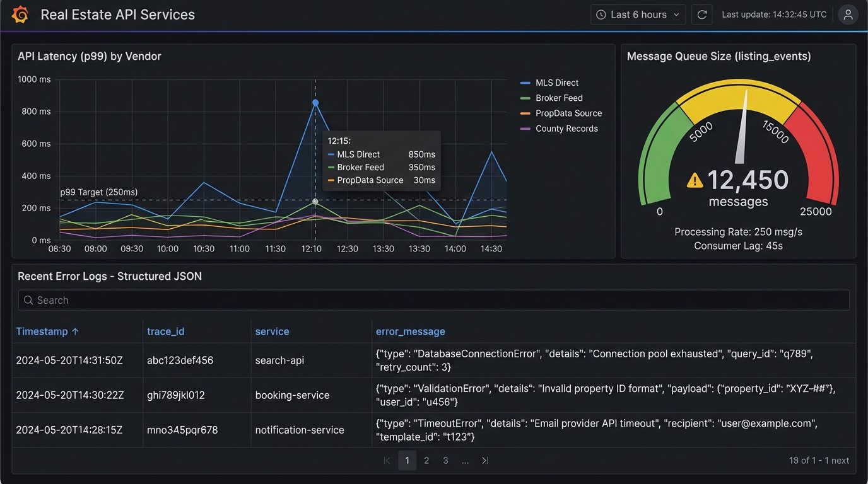This screenshot has height=484, width=868.
Task: Click the refresh dashboard icon
Action: (701, 14)
